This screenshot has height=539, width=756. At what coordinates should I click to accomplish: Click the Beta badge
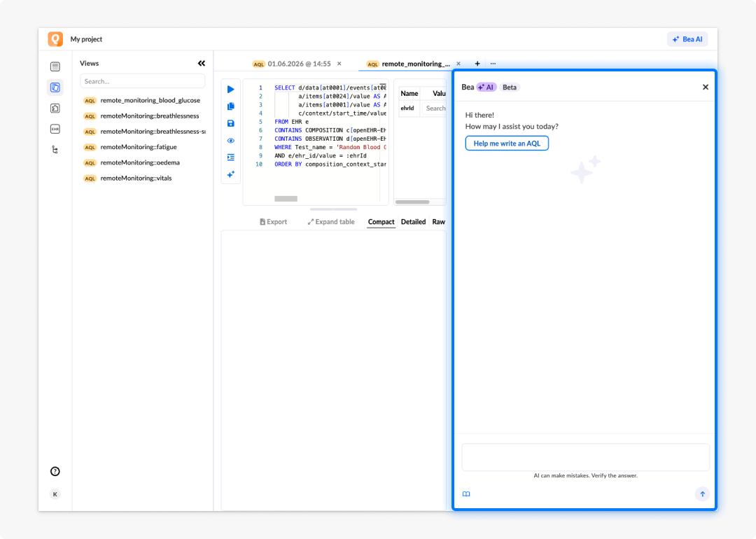coord(510,87)
